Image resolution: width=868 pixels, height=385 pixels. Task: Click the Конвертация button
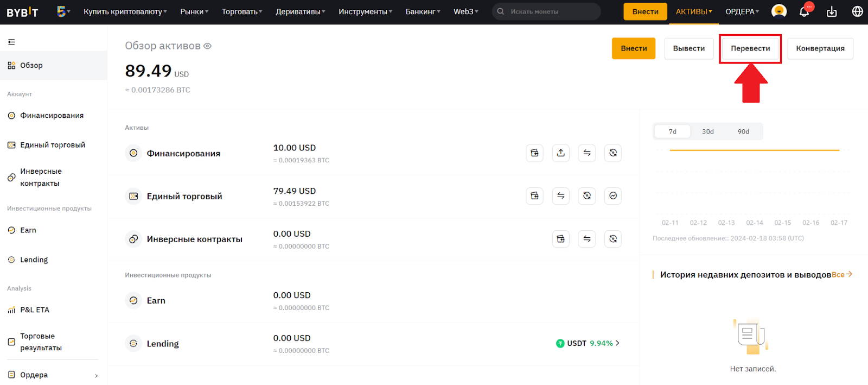click(820, 48)
